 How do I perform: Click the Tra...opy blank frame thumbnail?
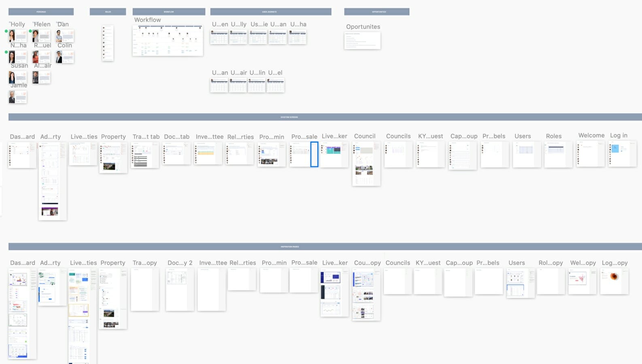point(145,290)
